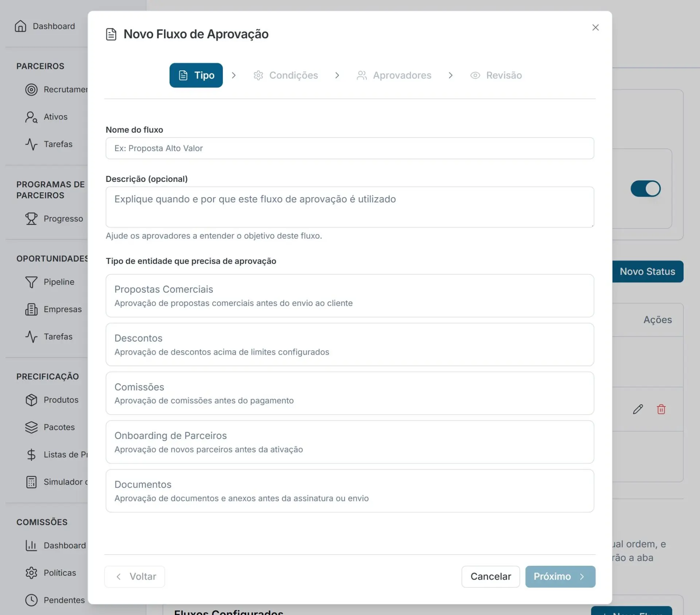Go to the Revisão step

[x=496, y=75]
